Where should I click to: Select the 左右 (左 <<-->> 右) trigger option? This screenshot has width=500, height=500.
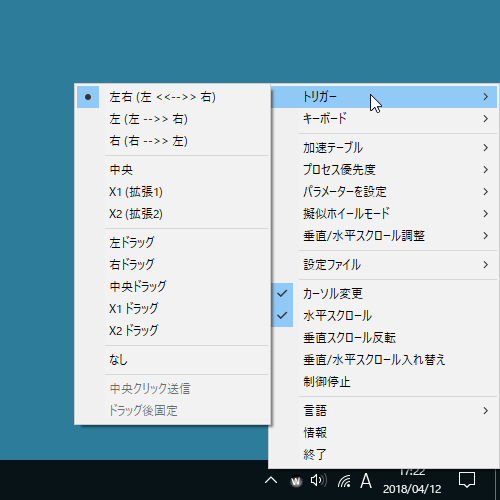tap(172, 97)
